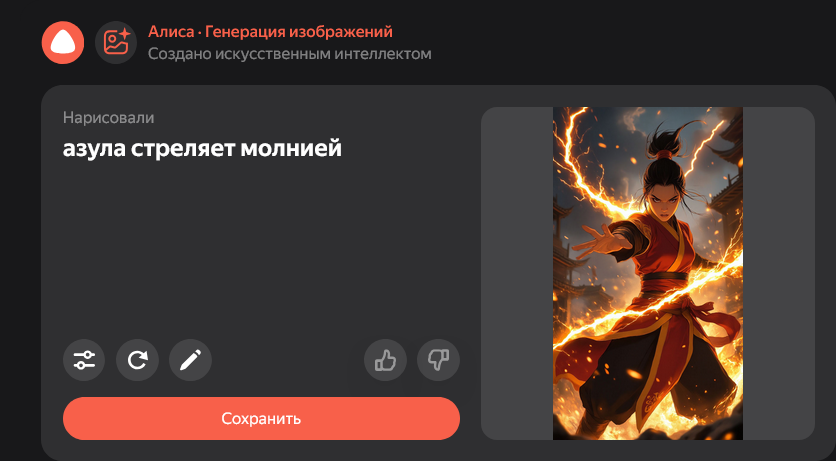This screenshot has height=461, width=836.
Task: Regenerate the image with circular arrow
Action: click(138, 360)
